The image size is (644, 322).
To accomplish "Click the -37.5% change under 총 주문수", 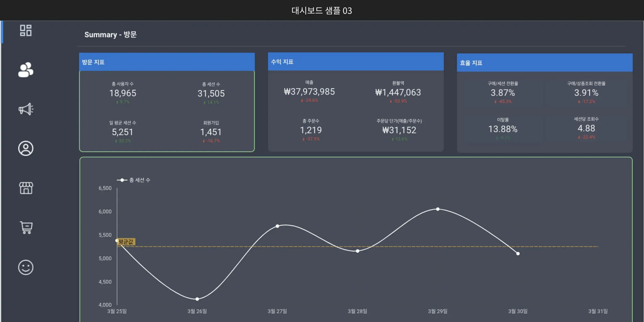I will tap(311, 139).
